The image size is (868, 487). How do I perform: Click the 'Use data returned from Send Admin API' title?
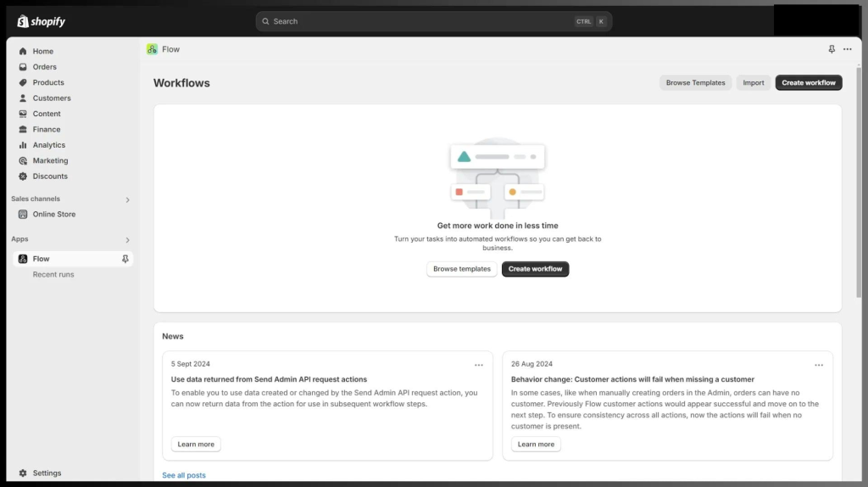(x=269, y=379)
